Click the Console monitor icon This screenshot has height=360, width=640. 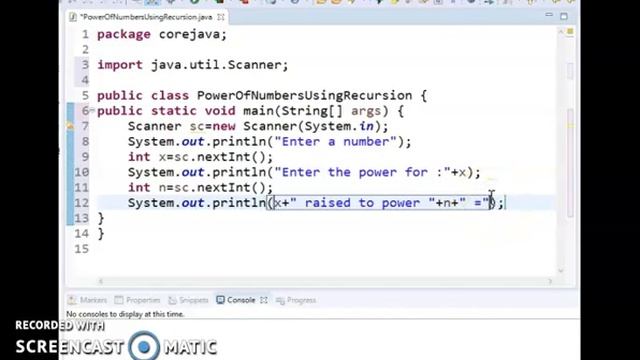click(x=220, y=300)
